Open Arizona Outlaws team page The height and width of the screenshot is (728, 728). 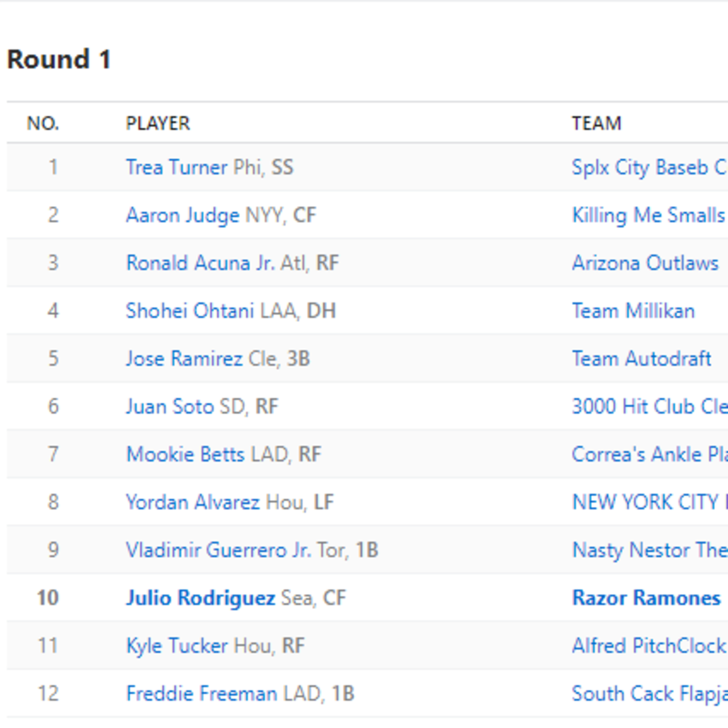pos(645,263)
